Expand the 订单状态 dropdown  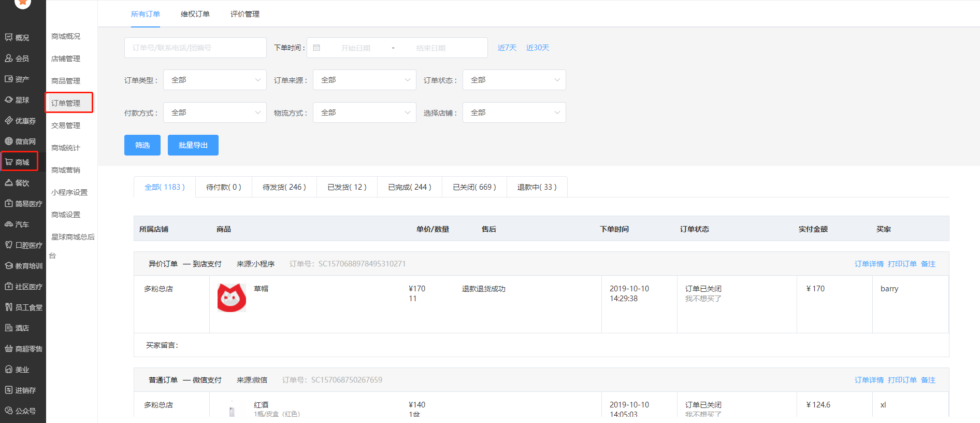(x=514, y=80)
